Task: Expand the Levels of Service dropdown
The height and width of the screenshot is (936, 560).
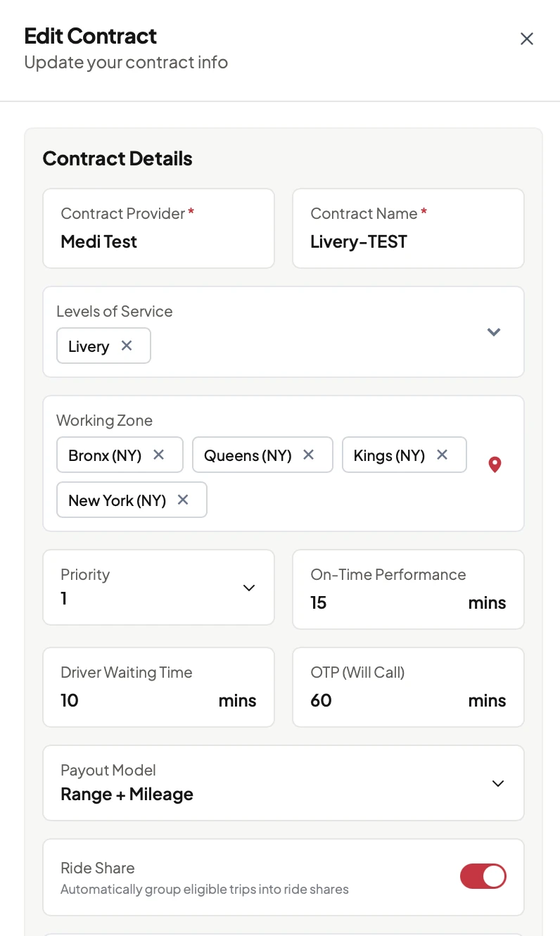Action: click(x=494, y=331)
